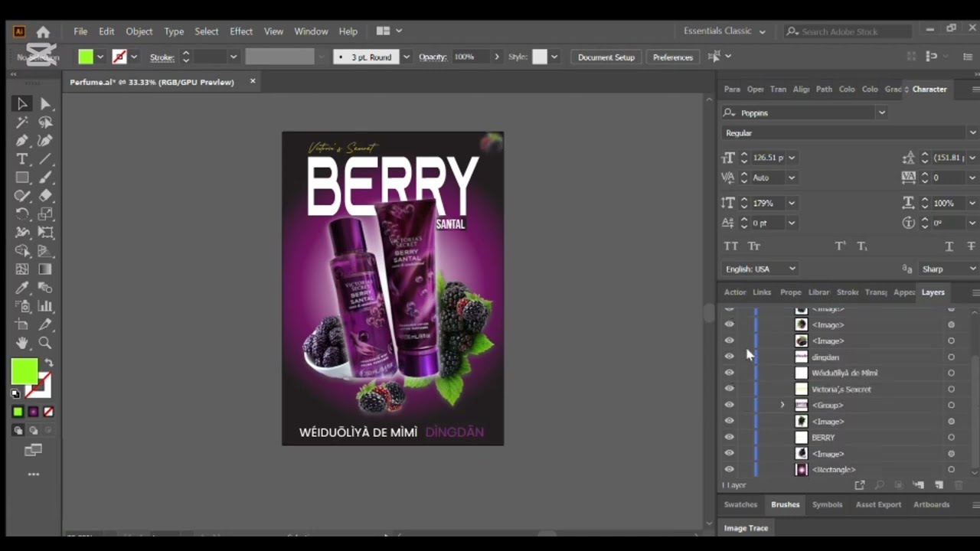Hide the dingdan text layer

(729, 357)
